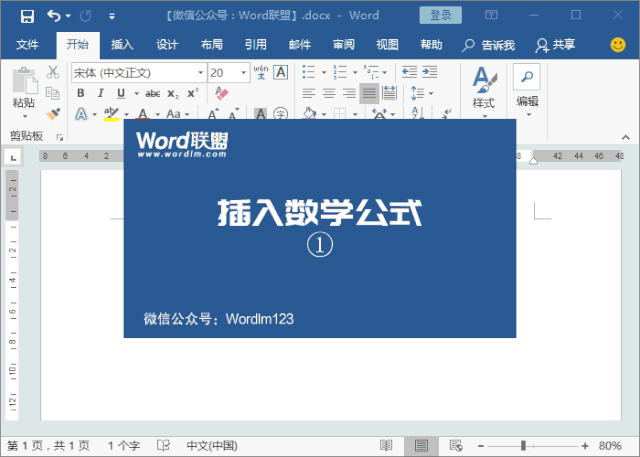Open the 视图 tab
The width and height of the screenshot is (640, 457).
[387, 44]
